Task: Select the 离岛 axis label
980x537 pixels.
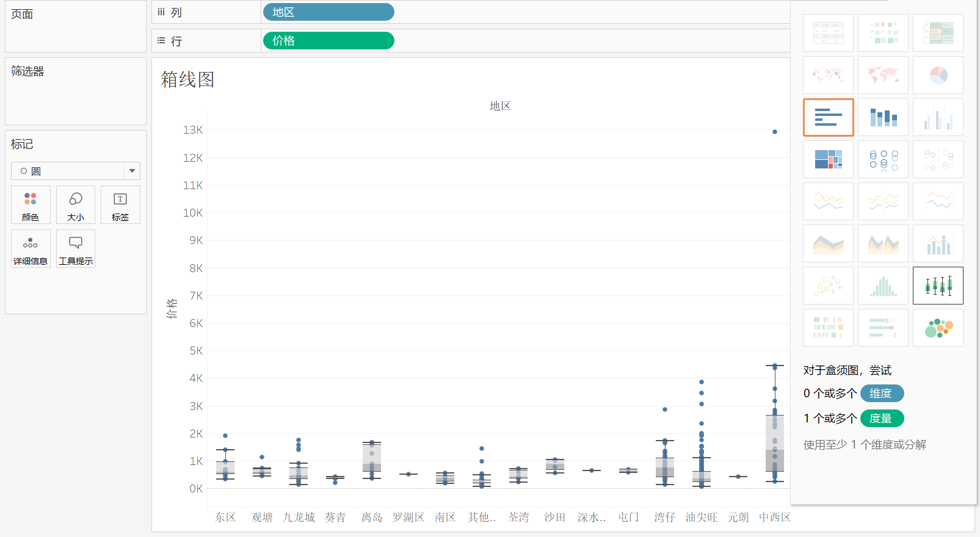Action: [x=372, y=517]
